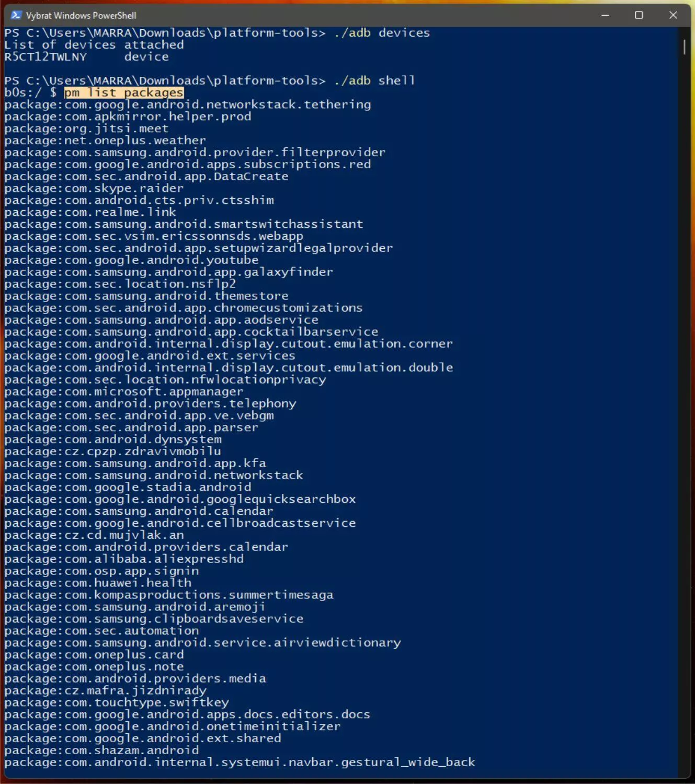Click package net.oneplus.weather
Image resolution: width=695 pixels, height=784 pixels.
point(105,141)
